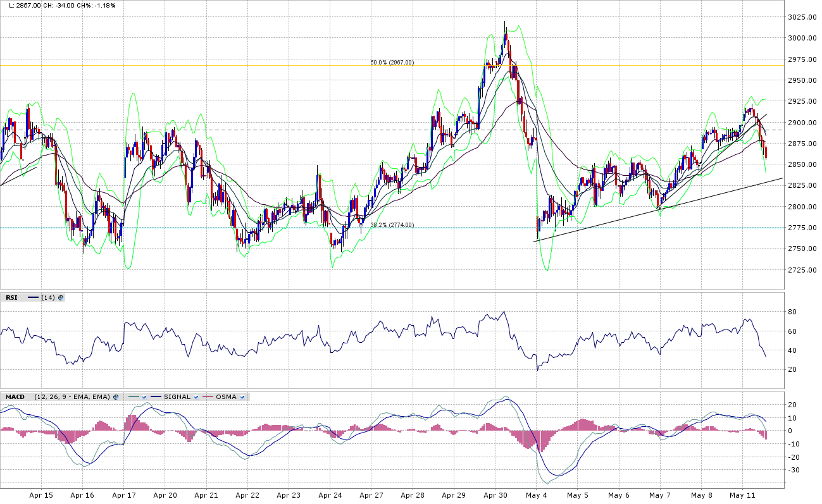Open MACD indicator settings icon
The image size is (822, 504).
[116, 397]
